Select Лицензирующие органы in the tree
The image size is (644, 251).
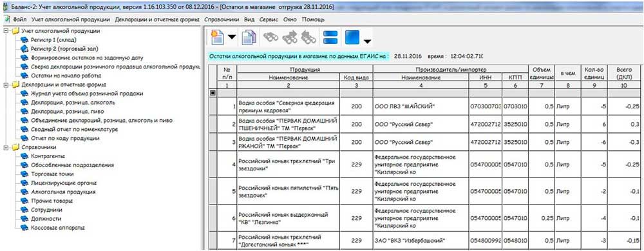[x=64, y=183]
